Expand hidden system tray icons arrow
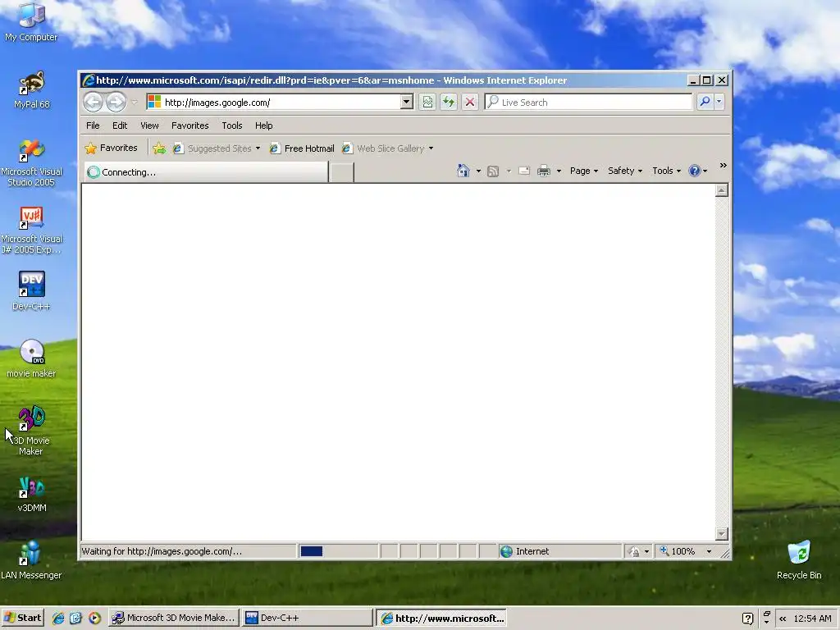The height and width of the screenshot is (630, 840). (783, 619)
